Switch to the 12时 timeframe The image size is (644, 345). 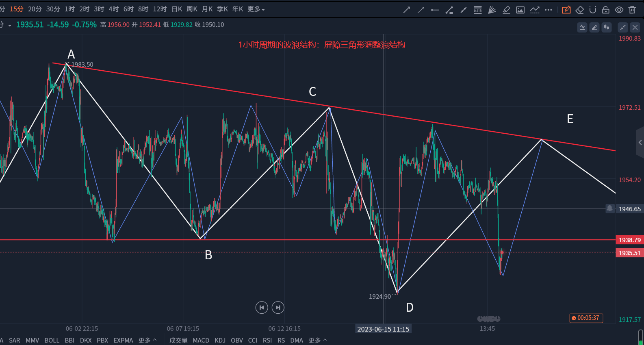(x=160, y=9)
